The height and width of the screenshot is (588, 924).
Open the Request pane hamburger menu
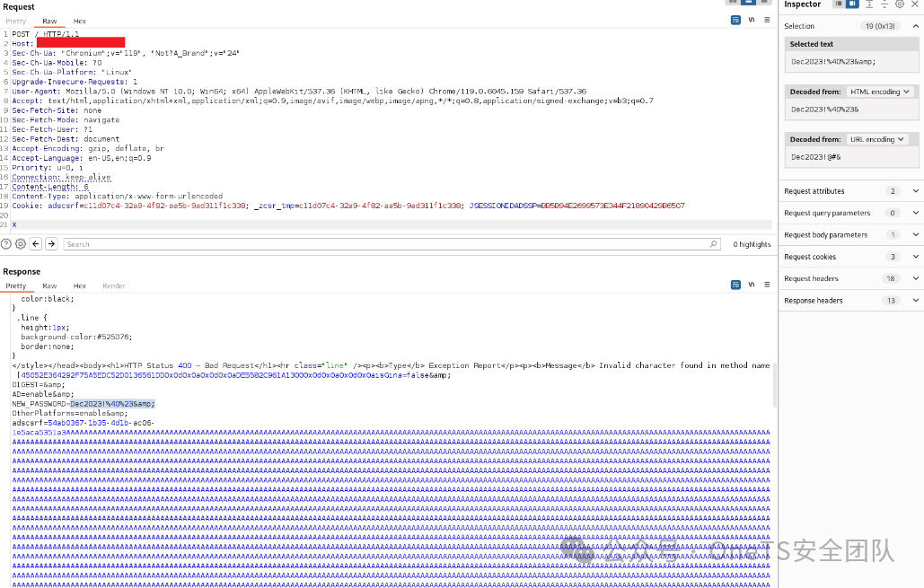tap(767, 20)
